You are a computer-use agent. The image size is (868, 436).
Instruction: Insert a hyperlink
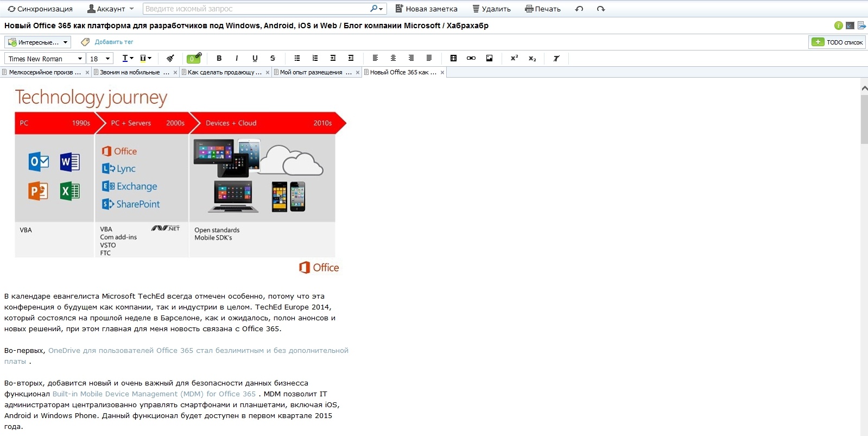click(471, 58)
